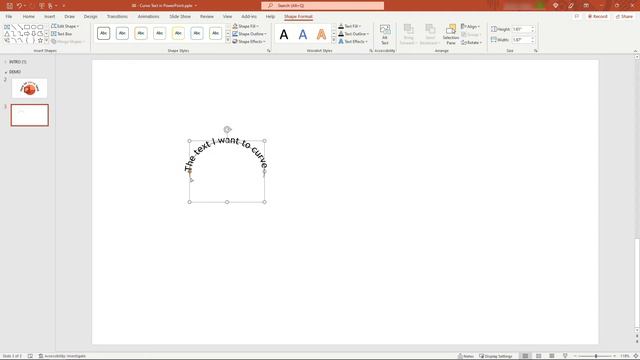Select slide 2 thumbnail with logo
The width and height of the screenshot is (640, 360).
[x=29, y=88]
